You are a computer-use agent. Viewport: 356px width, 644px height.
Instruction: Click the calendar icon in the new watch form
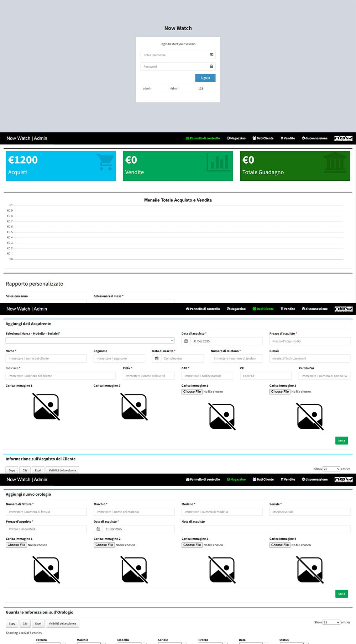pyautogui.click(x=98, y=529)
